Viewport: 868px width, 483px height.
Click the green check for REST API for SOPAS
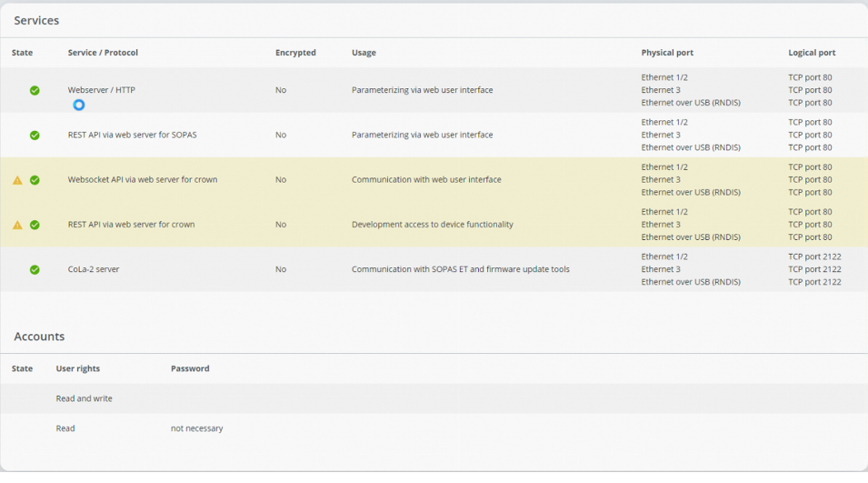click(x=35, y=135)
